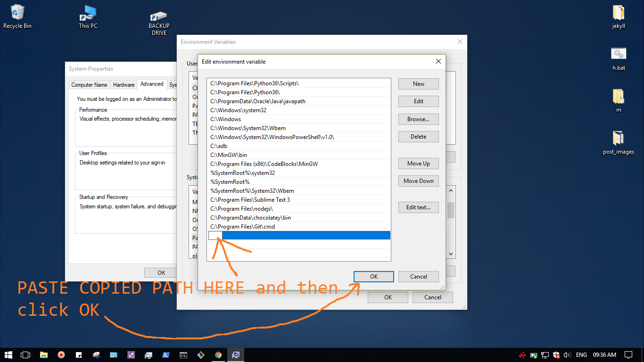Select the %SystemRoot%\system32 entry

point(299,173)
